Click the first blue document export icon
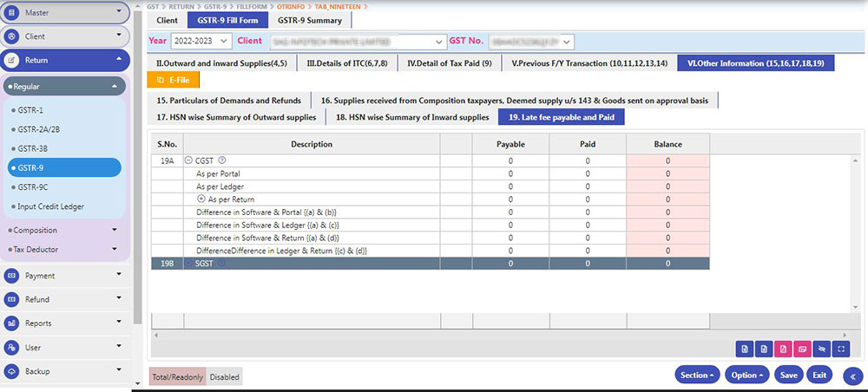 point(744,349)
